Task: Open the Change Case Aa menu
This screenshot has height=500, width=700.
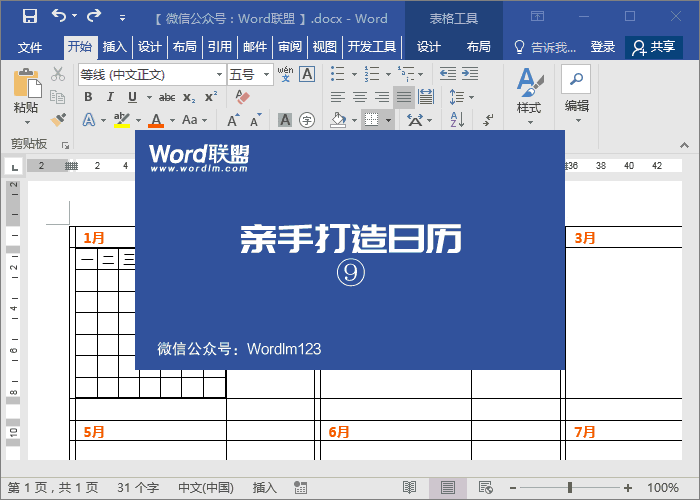Action: click(x=194, y=120)
